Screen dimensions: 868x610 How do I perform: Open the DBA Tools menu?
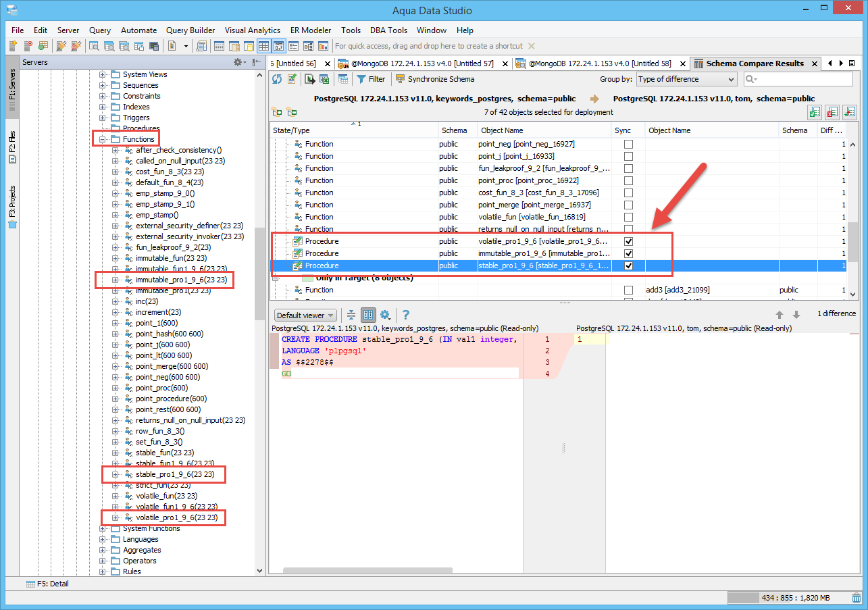coord(388,30)
